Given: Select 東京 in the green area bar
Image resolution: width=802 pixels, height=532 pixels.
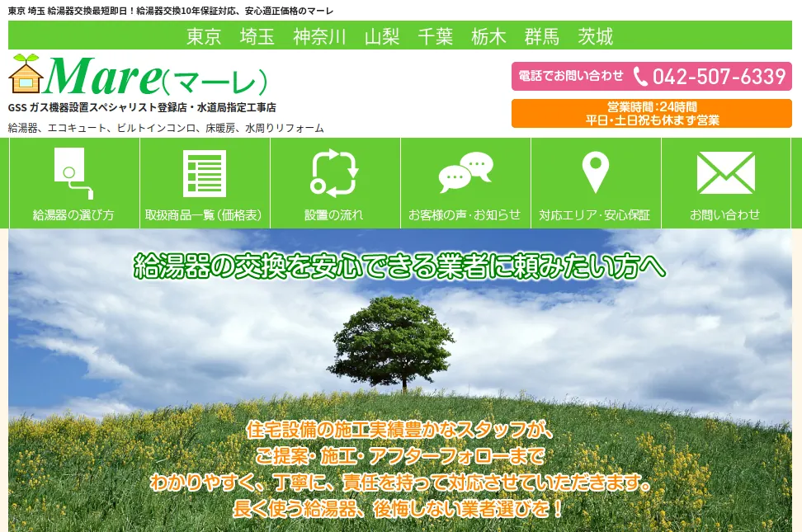Looking at the screenshot, I should pyautogui.click(x=204, y=36).
